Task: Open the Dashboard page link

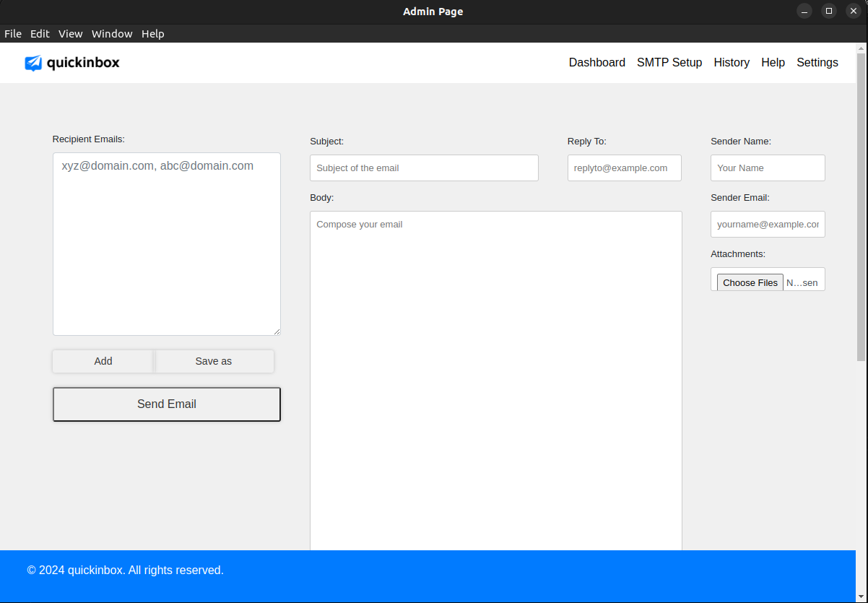Action: tap(596, 63)
